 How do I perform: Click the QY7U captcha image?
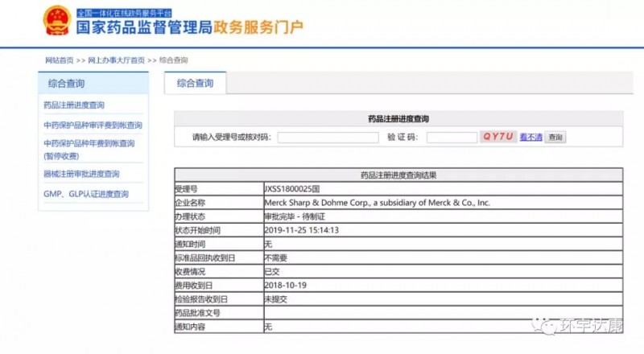[497, 137]
